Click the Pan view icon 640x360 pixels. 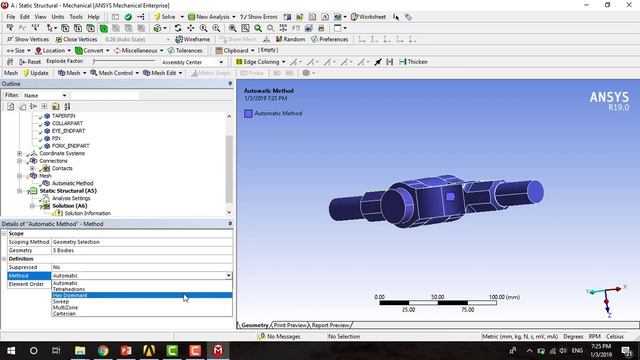[191, 28]
